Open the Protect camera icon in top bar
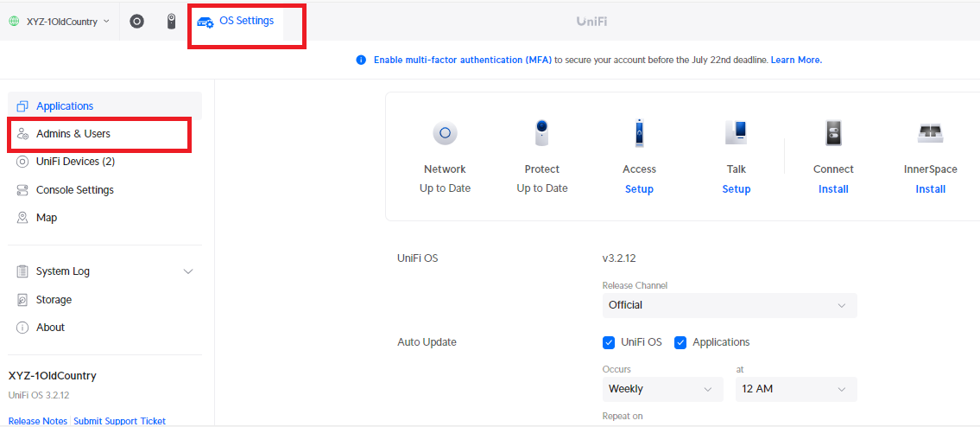The image size is (980, 427). [171, 22]
